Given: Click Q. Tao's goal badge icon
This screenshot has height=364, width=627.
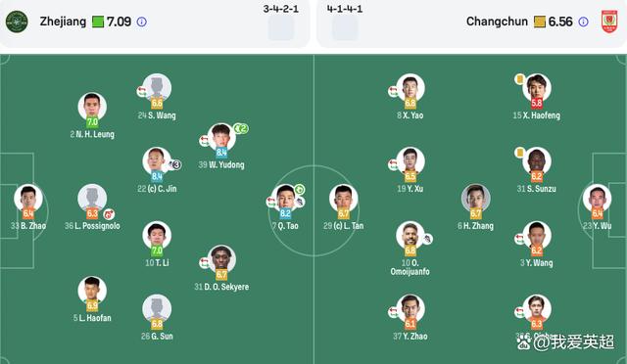Looking at the screenshot, I should [x=300, y=190].
